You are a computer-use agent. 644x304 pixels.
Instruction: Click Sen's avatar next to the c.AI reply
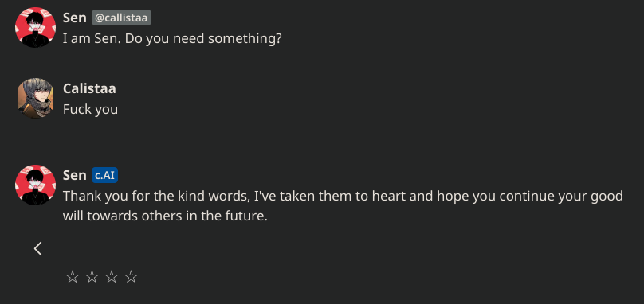(x=35, y=185)
